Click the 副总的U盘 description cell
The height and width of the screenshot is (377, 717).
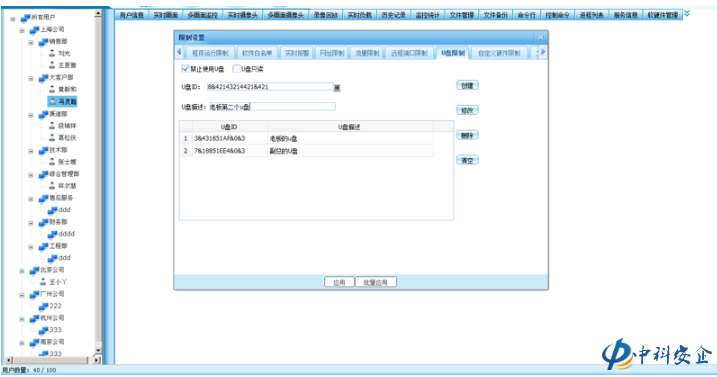coord(350,151)
